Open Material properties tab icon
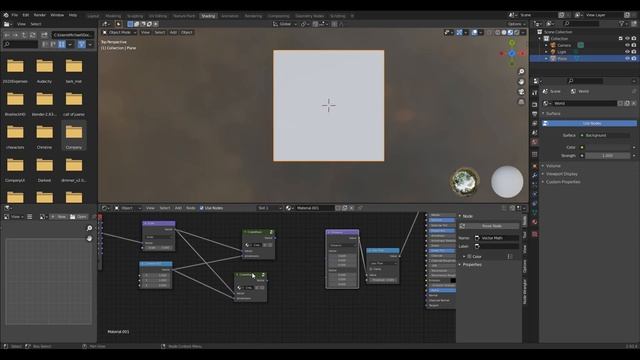The width and height of the screenshot is (640, 360). (x=535, y=222)
